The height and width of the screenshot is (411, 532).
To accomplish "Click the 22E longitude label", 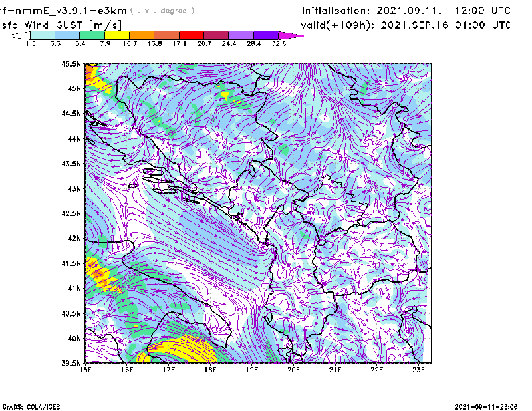I will tap(377, 370).
